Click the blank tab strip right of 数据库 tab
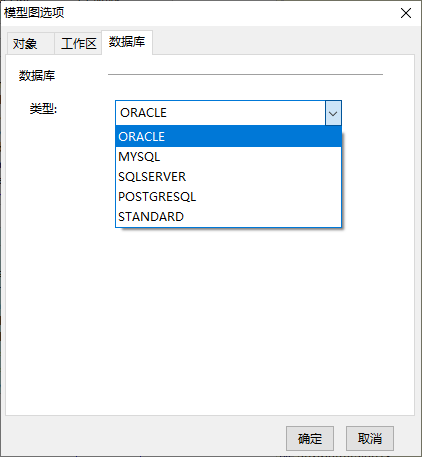This screenshot has height=457, width=422. [283, 42]
